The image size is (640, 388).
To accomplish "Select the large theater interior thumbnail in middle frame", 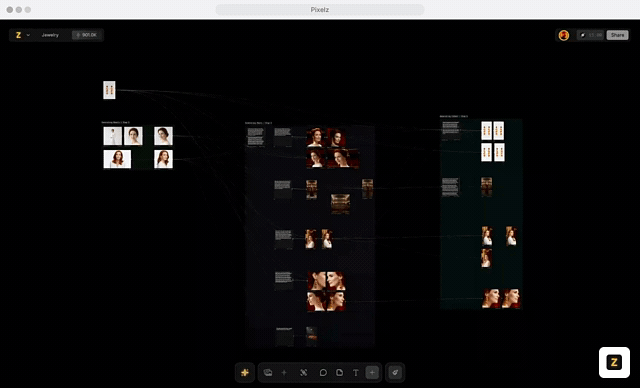I will 340,204.
